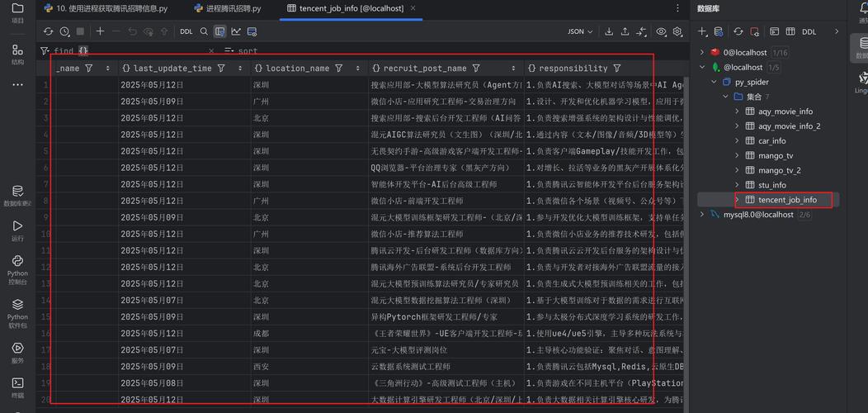Click the export data download icon
The height and width of the screenshot is (413, 868).
(x=609, y=31)
